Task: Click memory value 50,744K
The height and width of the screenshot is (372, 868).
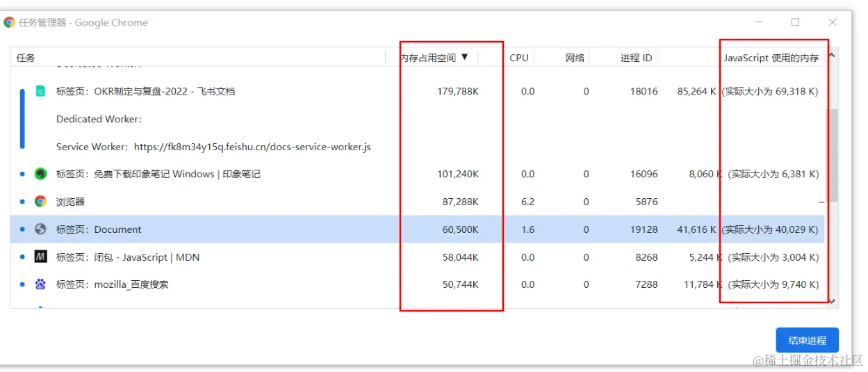Action: (460, 284)
